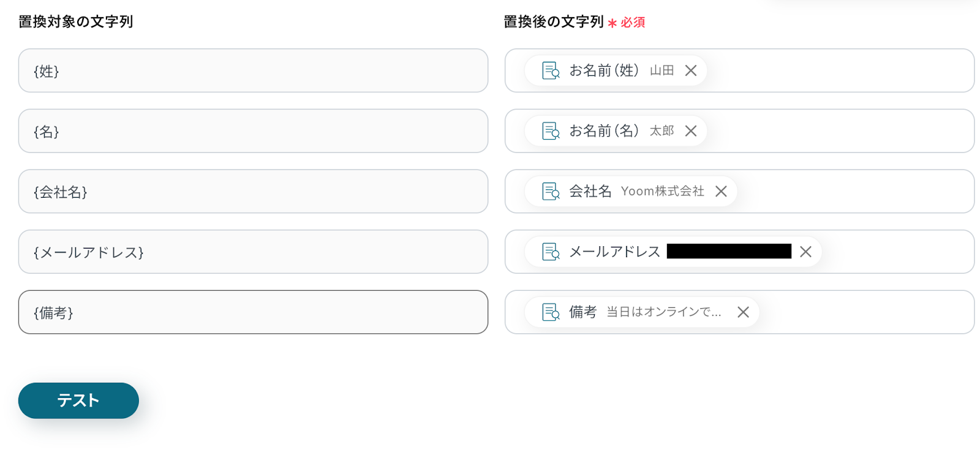
Task: Click the document icon in 会社名 chip
Action: [x=551, y=191]
